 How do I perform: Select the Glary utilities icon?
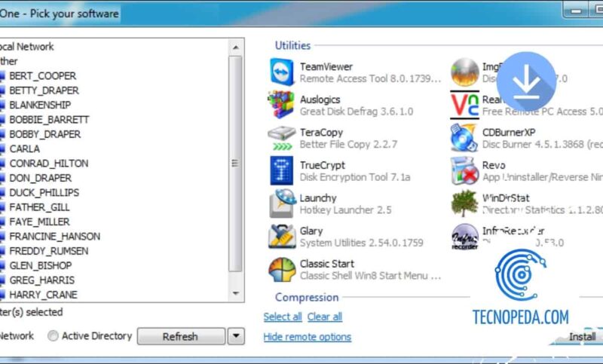tap(282, 237)
